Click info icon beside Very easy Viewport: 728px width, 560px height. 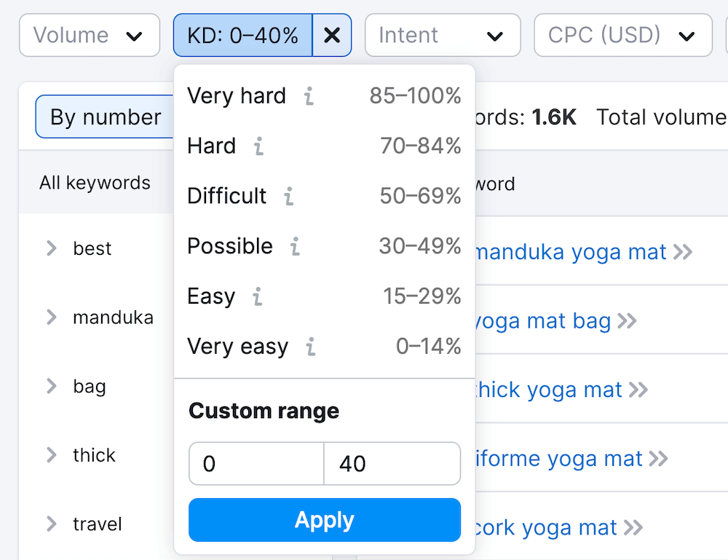point(311,347)
